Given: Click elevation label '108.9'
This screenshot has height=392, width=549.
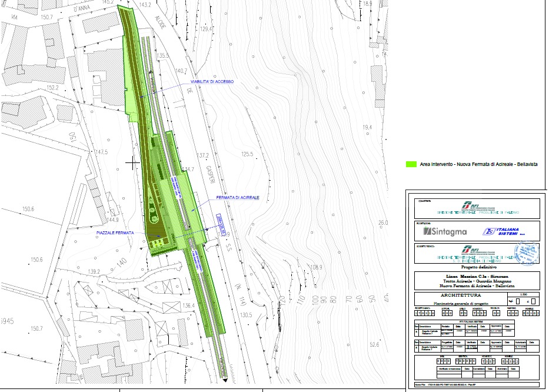Looking at the screenshot, I should click(x=316, y=267).
